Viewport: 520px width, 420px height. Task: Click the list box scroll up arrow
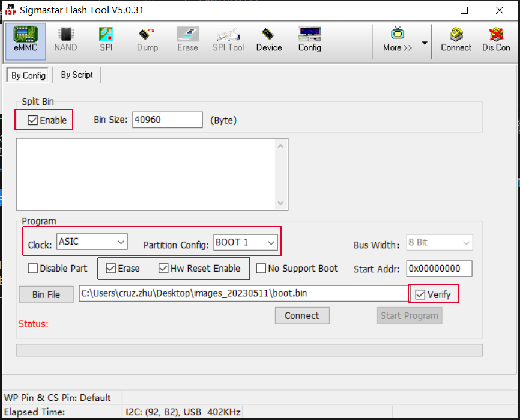pos(280,146)
